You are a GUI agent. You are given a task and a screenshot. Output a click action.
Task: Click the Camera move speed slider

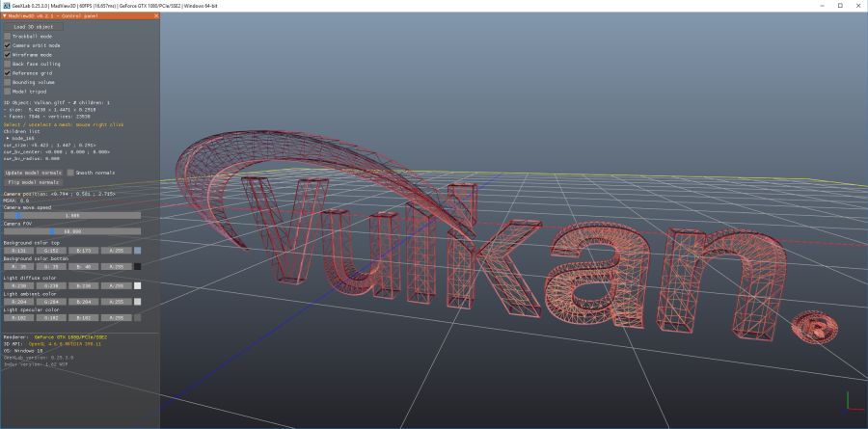point(72,215)
